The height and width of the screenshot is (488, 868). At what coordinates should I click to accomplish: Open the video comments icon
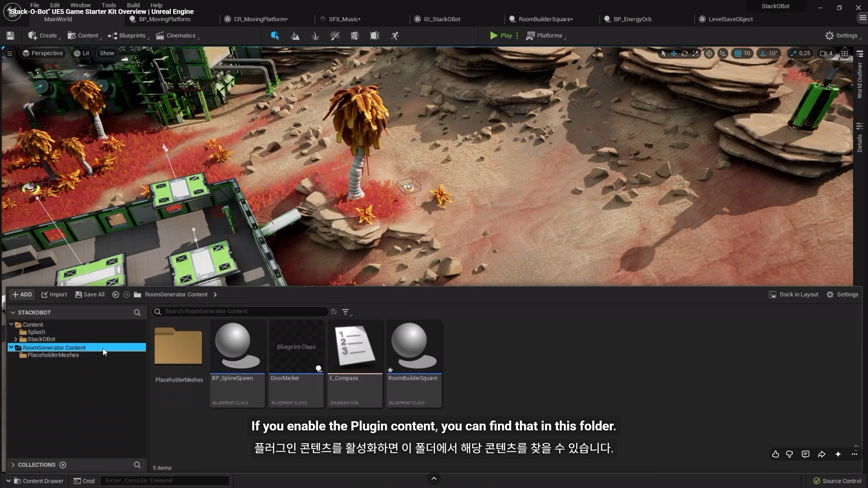click(x=806, y=454)
